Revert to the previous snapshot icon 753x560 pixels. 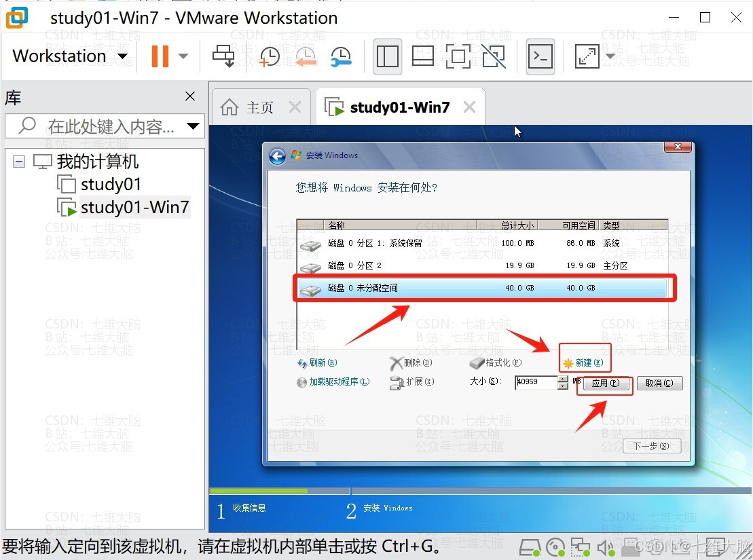tap(306, 56)
